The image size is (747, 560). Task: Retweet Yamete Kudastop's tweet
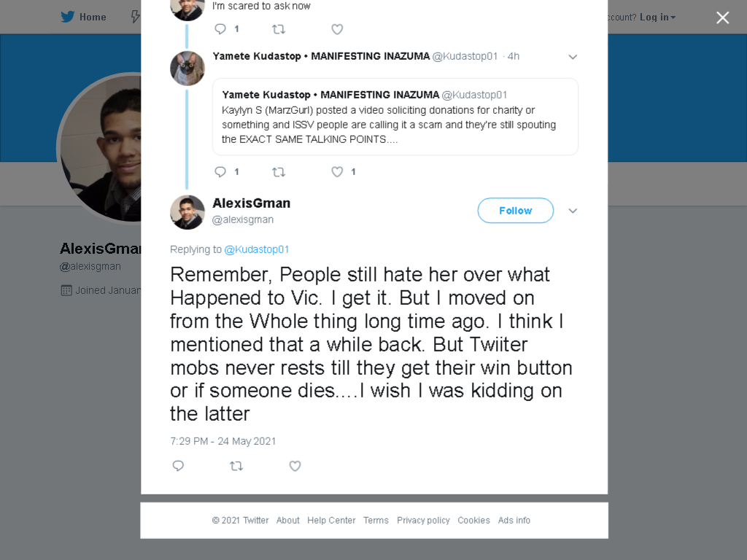[x=279, y=172]
